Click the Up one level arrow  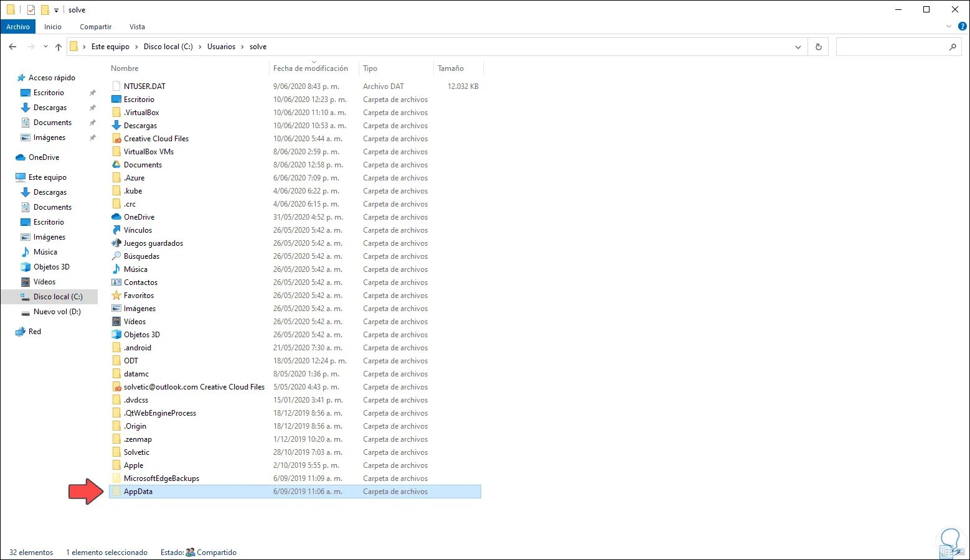59,47
